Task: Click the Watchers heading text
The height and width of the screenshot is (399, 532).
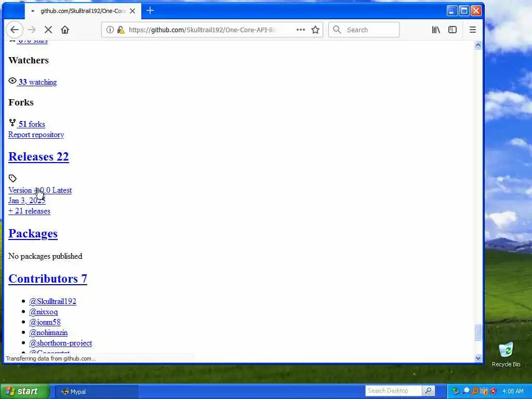Action: (29, 60)
